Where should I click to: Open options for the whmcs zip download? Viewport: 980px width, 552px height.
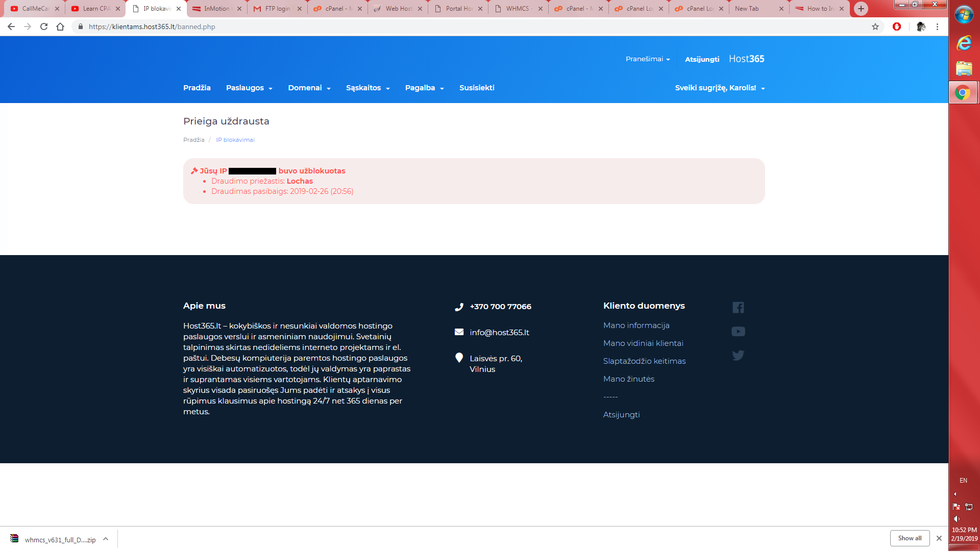[106, 539]
